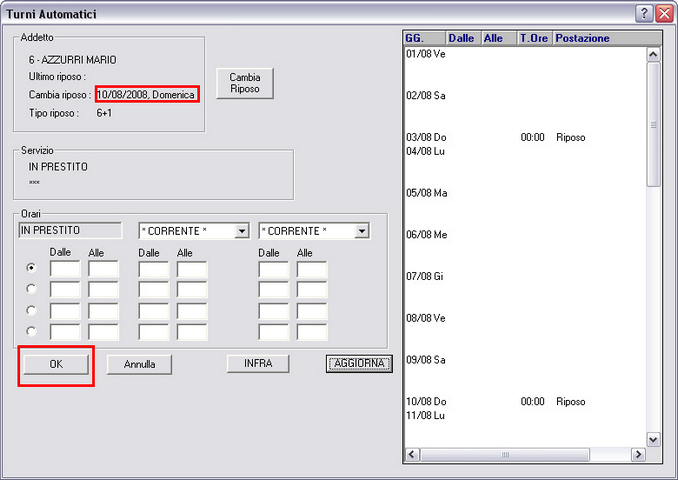
Task: Close the Turni Automatici dialog
Action: pyautogui.click(x=664, y=13)
